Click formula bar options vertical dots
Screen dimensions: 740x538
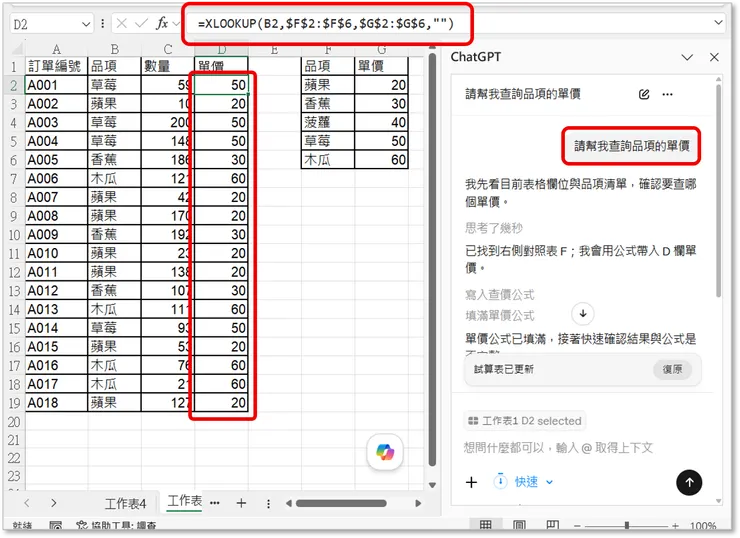click(102, 23)
